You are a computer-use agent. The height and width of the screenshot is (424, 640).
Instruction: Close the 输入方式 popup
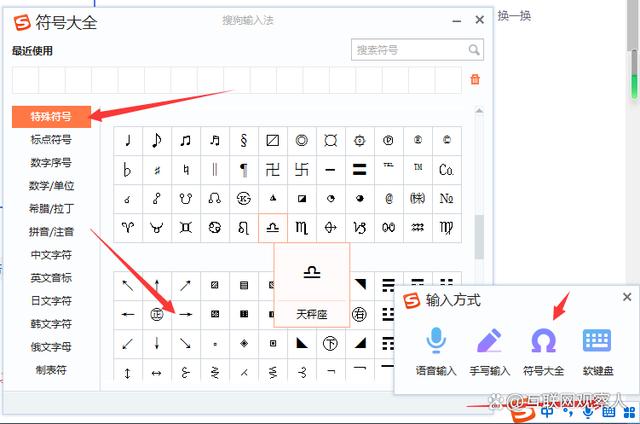[x=627, y=297]
